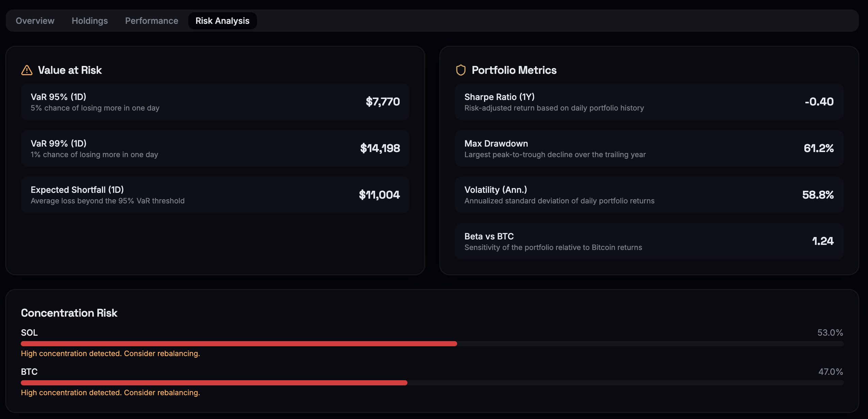Click the BTC 47.0% percentage label
868x419 pixels.
[x=830, y=371]
